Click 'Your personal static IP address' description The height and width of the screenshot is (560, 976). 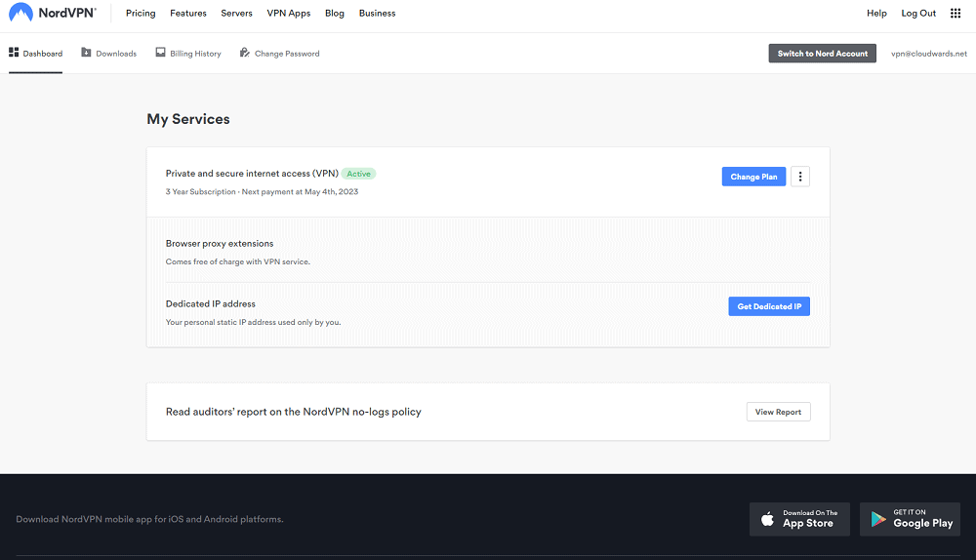254,322
